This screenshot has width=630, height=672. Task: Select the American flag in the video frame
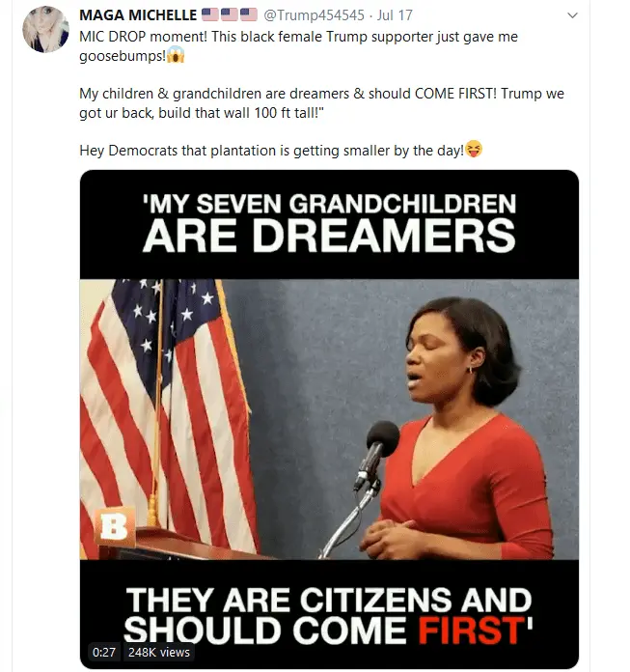tap(169, 418)
